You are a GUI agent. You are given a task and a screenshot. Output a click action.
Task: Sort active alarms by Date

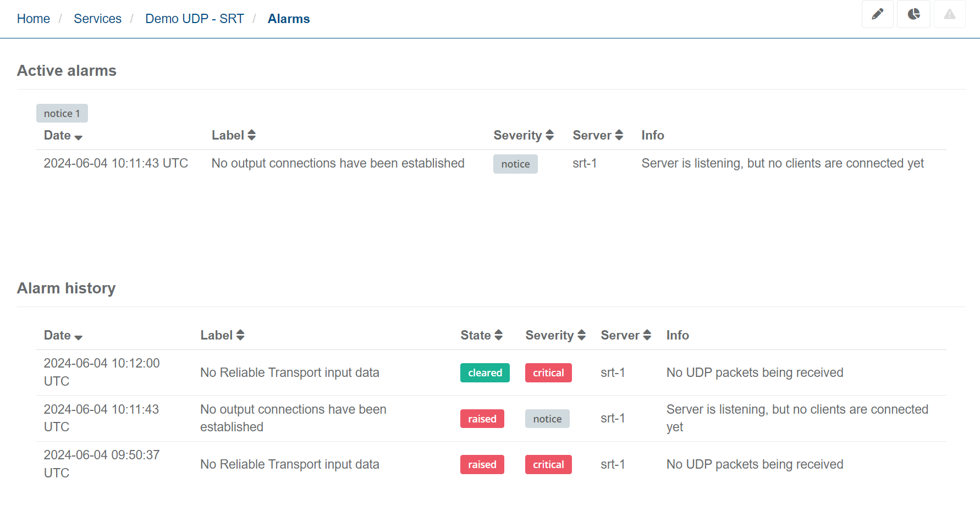63,136
